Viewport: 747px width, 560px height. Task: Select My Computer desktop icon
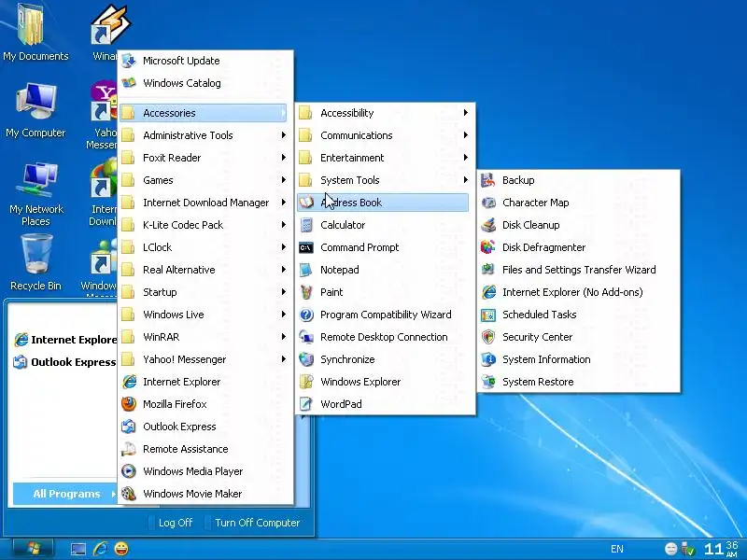tap(35, 110)
